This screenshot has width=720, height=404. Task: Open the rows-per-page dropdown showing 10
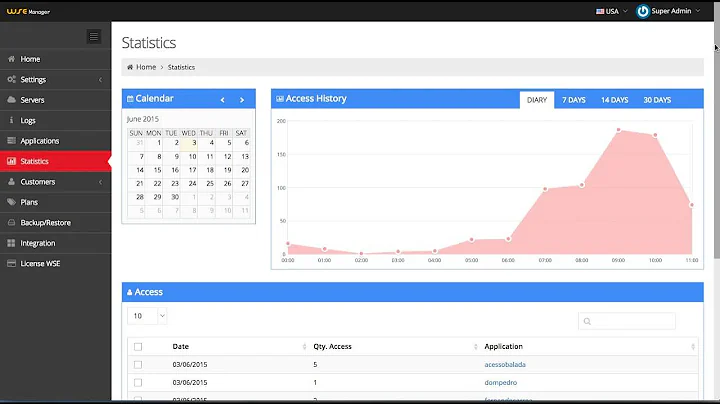point(147,316)
